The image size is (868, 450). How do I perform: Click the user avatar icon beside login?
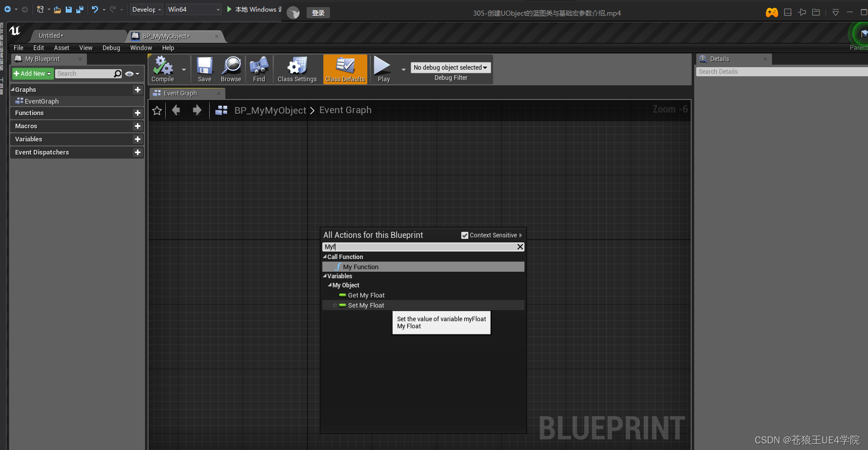tap(293, 13)
